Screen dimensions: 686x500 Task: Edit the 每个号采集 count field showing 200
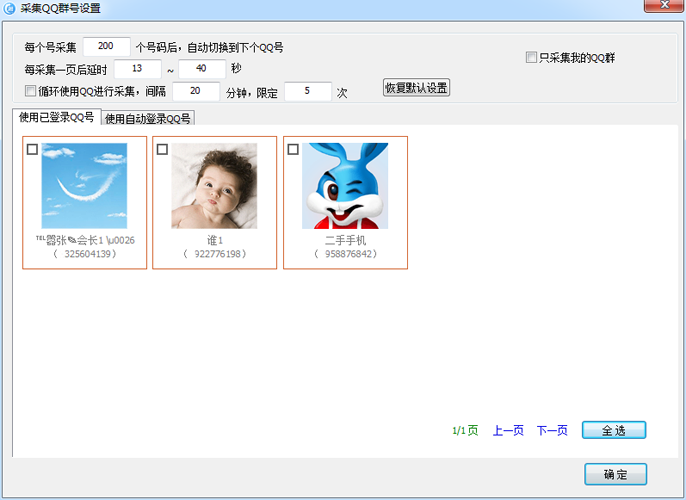pyautogui.click(x=106, y=46)
